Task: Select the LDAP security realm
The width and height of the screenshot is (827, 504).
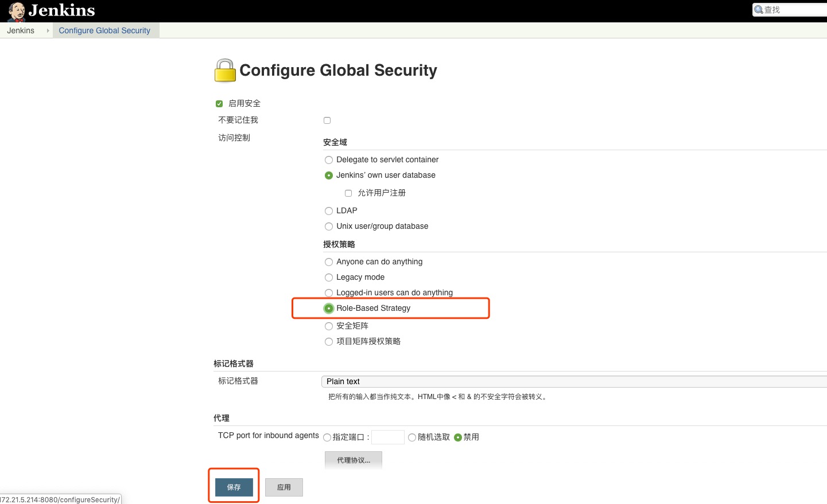Action: [x=329, y=211]
